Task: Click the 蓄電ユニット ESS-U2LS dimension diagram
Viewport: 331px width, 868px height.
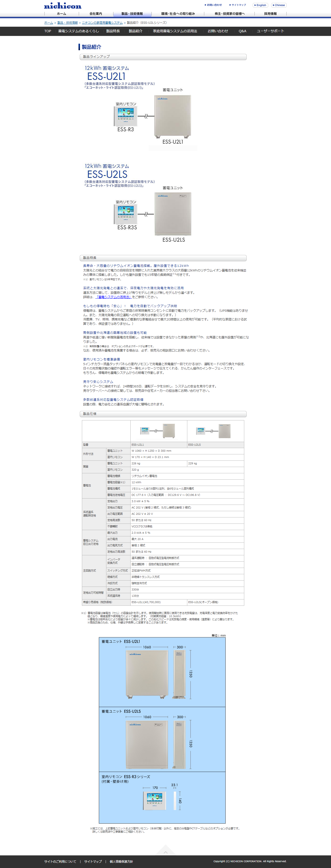Action: (162, 740)
